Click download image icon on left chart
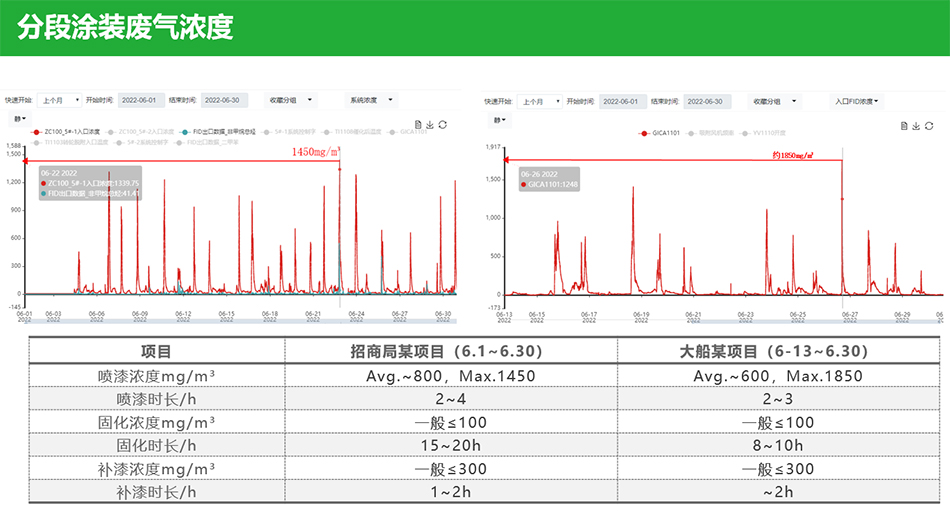Screen dimensions: 950x511 pyautogui.click(x=430, y=124)
